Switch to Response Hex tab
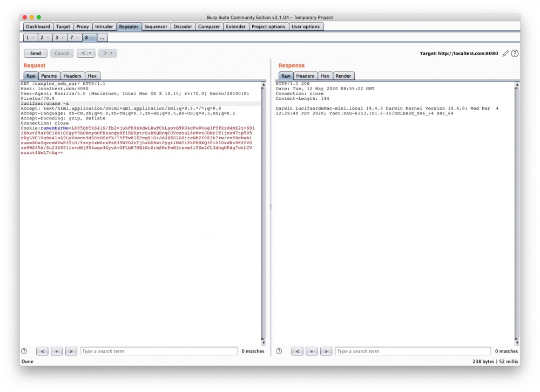 point(325,76)
